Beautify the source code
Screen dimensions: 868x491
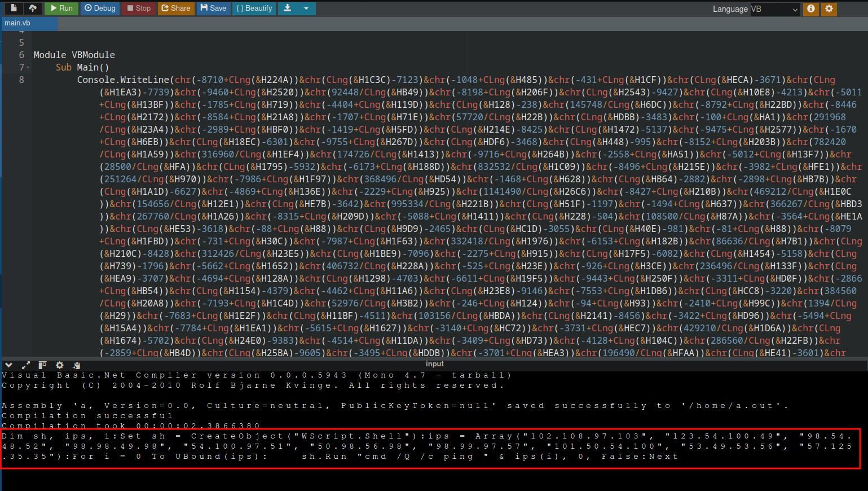(x=254, y=8)
